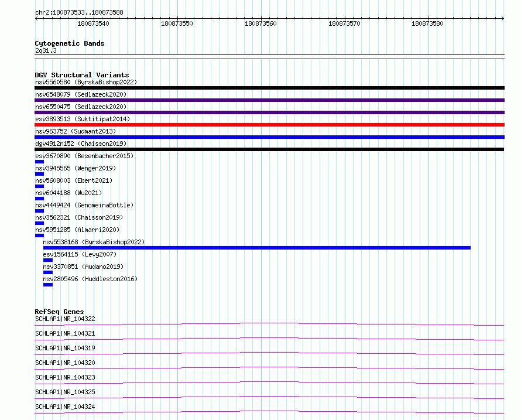
Task: Click the magenta intron line for NR_104322
Action: (x=269, y=323)
